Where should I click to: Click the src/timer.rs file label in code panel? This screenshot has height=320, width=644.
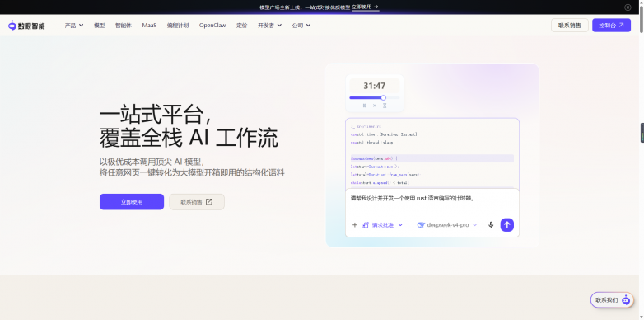[x=366, y=127]
